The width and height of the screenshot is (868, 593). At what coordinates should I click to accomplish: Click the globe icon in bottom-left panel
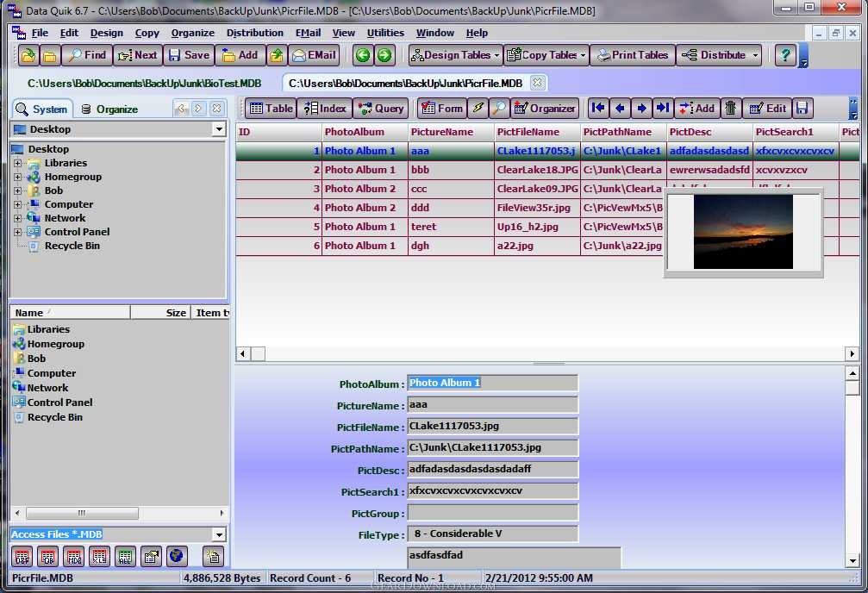(177, 556)
